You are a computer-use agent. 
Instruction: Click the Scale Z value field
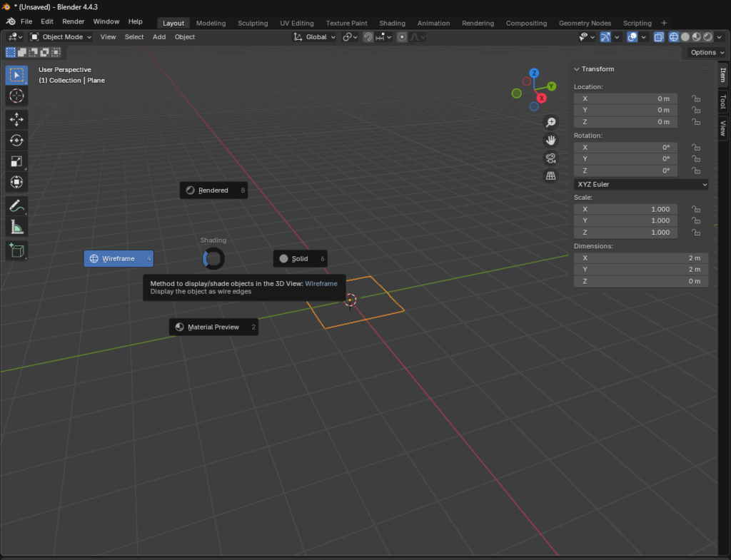click(625, 233)
